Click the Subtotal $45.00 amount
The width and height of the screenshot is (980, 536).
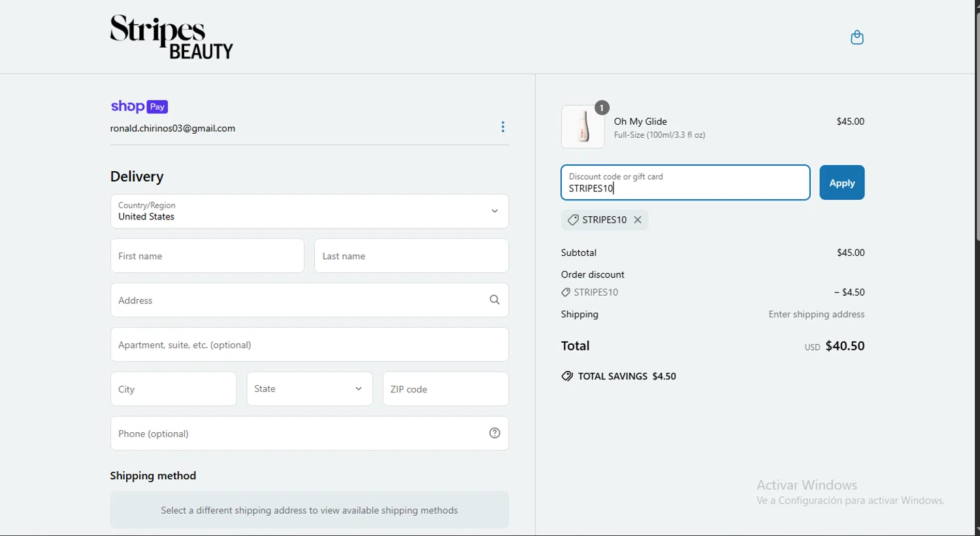(x=851, y=253)
